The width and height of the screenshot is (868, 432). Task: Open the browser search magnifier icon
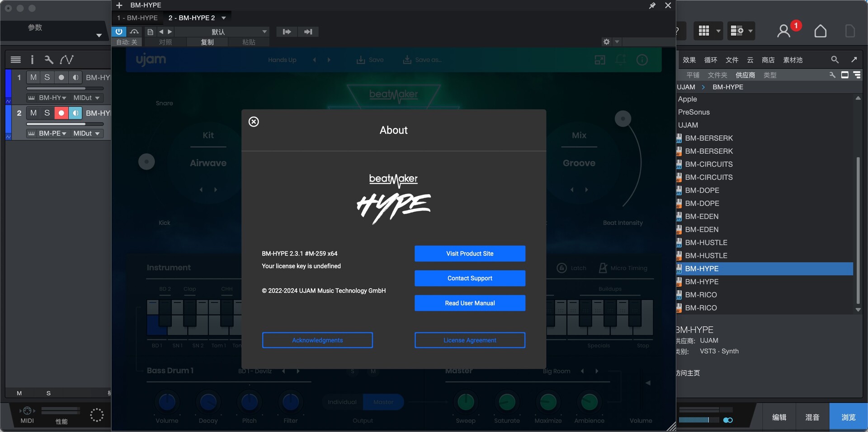(835, 60)
